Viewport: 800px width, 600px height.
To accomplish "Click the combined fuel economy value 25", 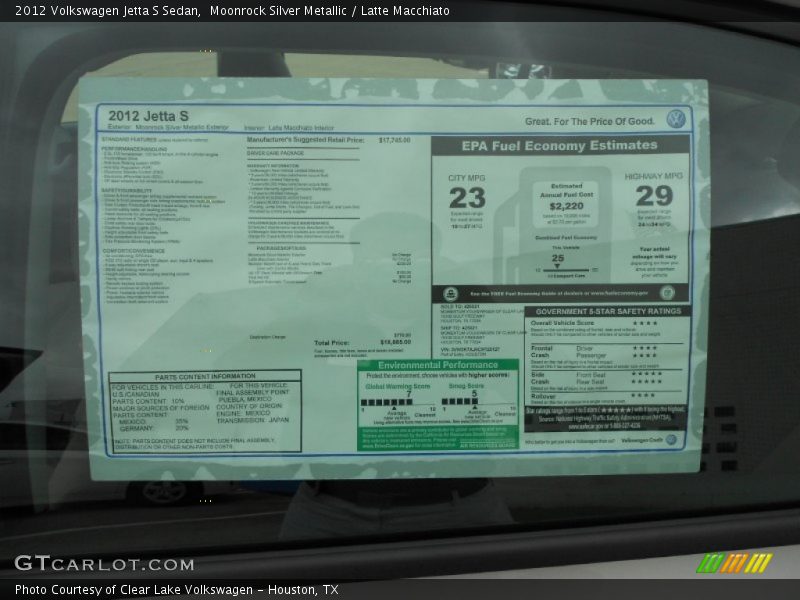I will tap(558, 258).
